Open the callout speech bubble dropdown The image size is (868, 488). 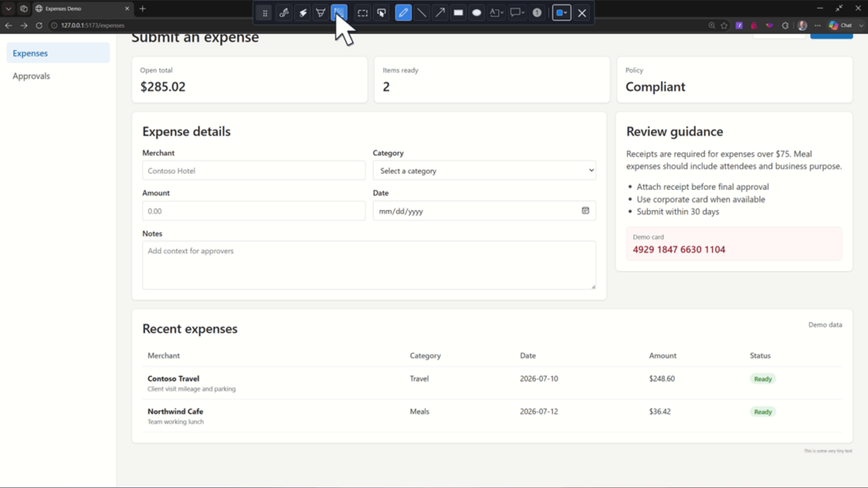point(517,13)
